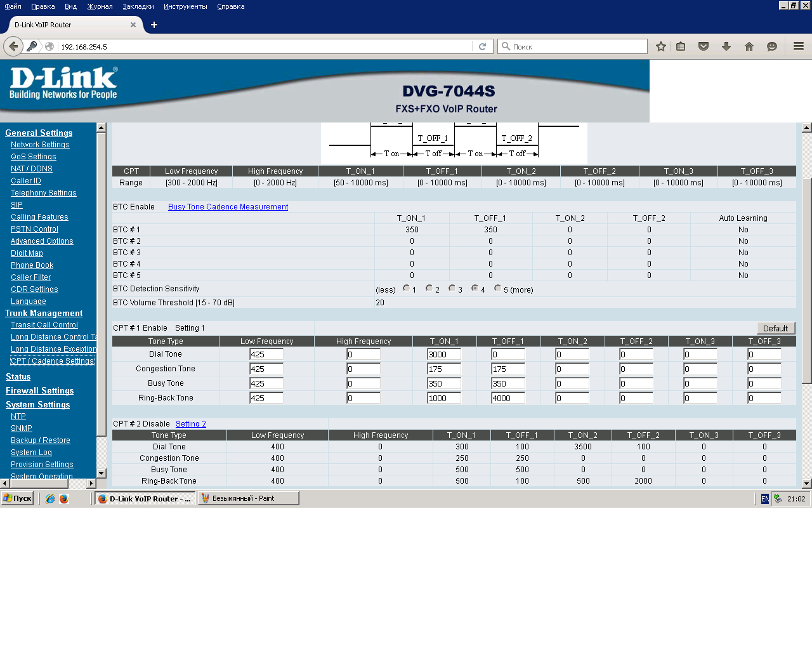Open the Setting 2 link

click(191, 424)
